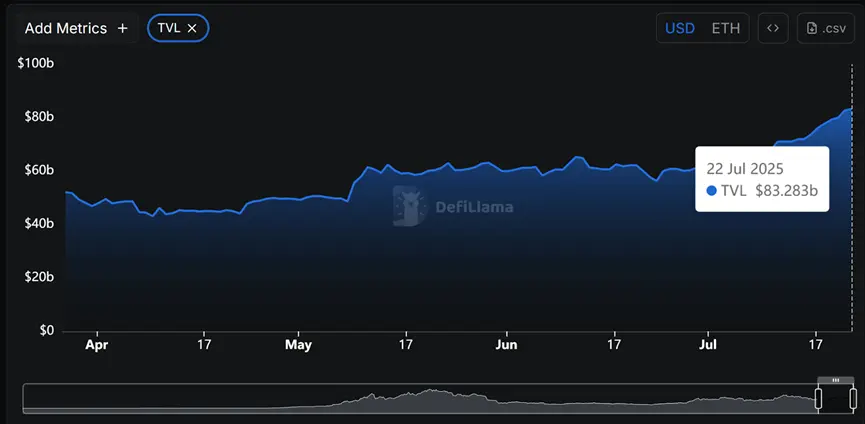Click the Add Metrics label
Screen dimensions: 865x424
[x=66, y=29]
